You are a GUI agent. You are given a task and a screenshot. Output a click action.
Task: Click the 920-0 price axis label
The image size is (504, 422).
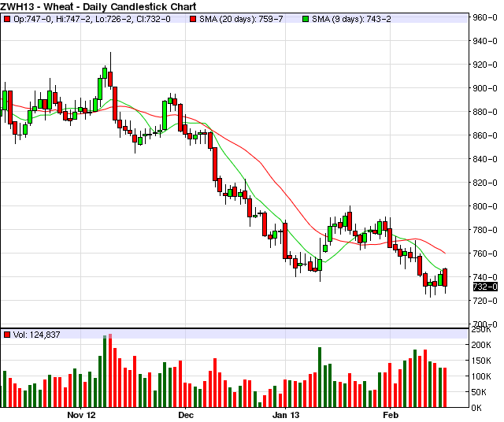click(485, 65)
